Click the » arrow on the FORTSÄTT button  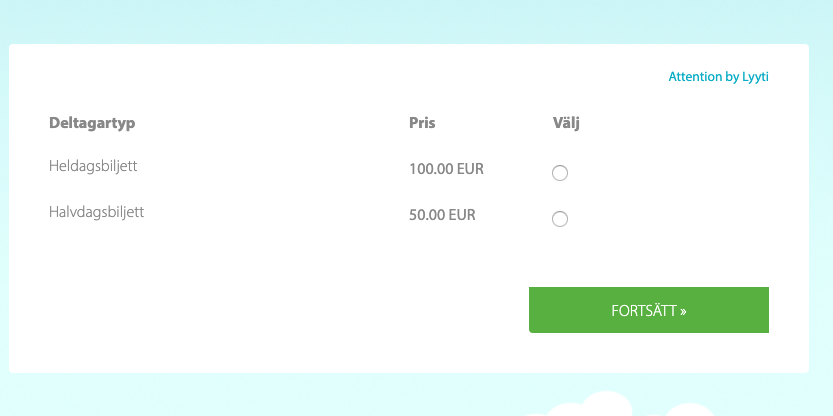coord(683,311)
